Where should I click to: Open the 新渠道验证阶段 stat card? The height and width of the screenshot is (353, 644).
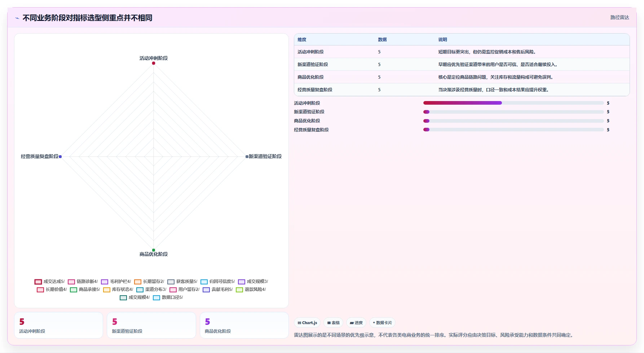(x=151, y=325)
